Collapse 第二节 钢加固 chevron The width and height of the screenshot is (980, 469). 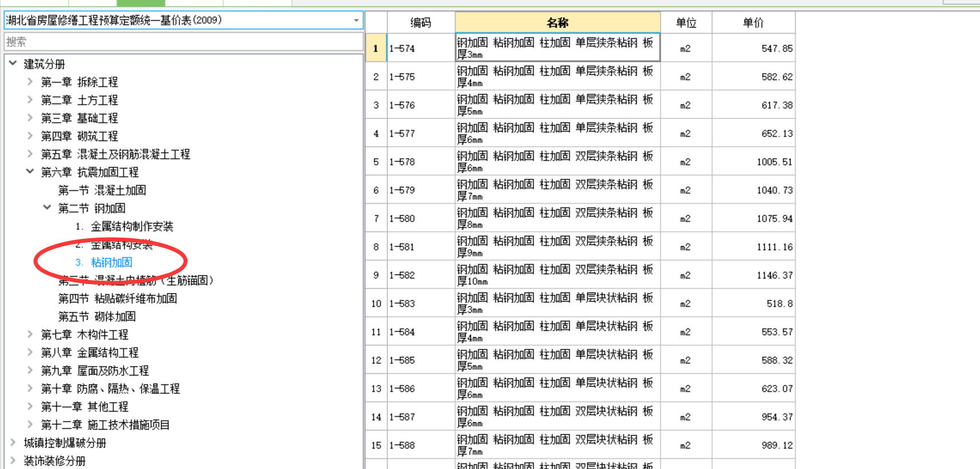47,208
